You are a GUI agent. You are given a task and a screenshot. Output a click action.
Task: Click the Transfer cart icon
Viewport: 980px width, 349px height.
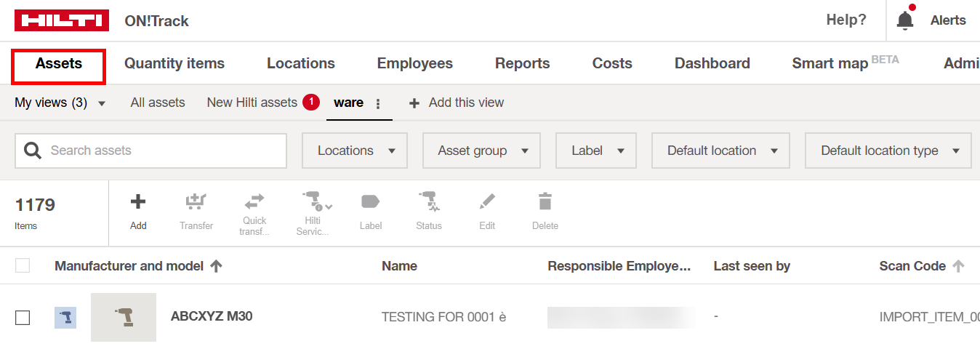(196, 202)
